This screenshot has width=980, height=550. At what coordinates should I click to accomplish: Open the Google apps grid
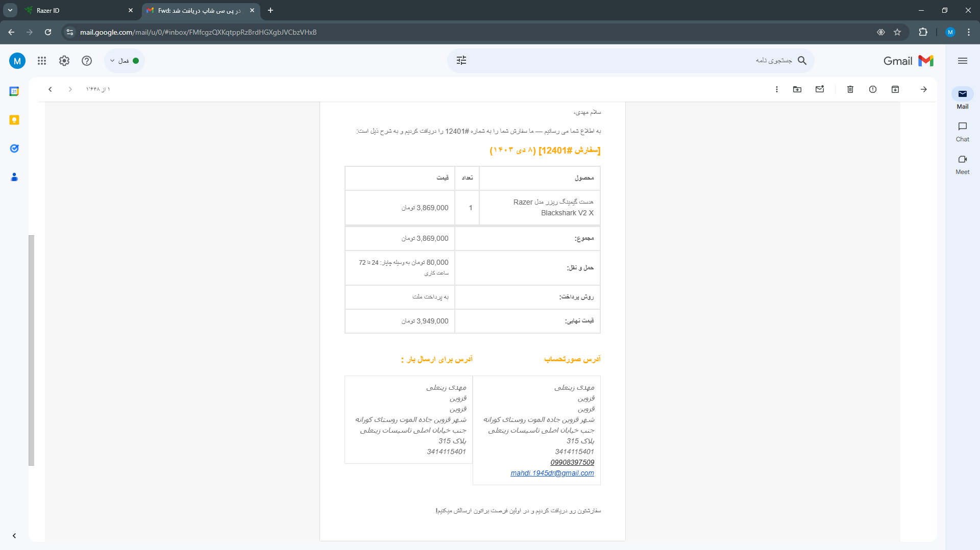click(42, 61)
